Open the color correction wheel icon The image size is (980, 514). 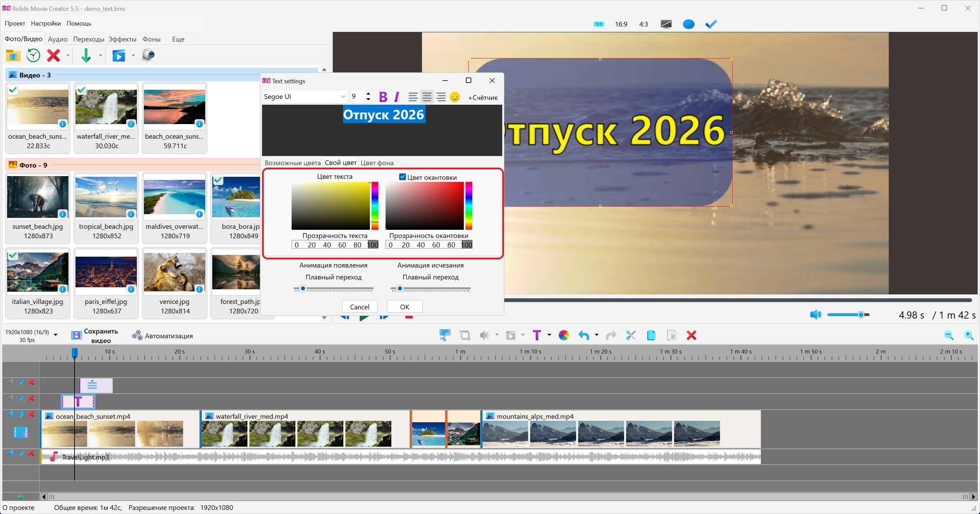point(563,335)
